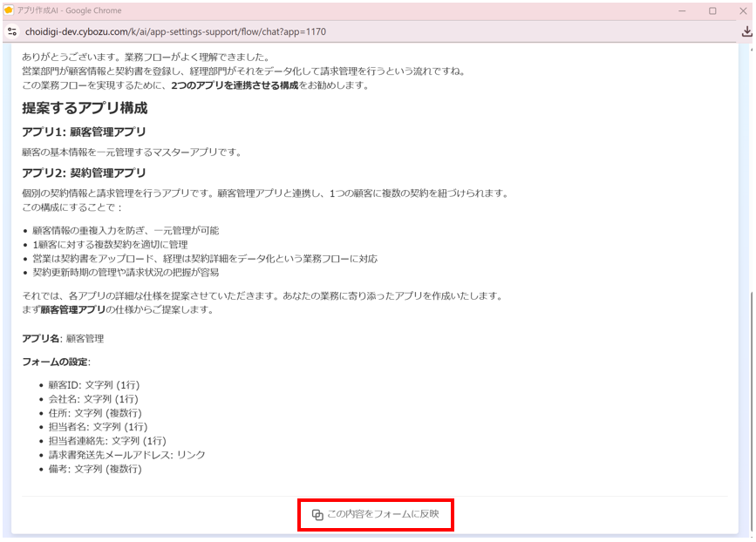Click the アプリ2: 契約管理アプリ heading
Image resolution: width=756 pixels, height=542 pixels.
coord(84,173)
